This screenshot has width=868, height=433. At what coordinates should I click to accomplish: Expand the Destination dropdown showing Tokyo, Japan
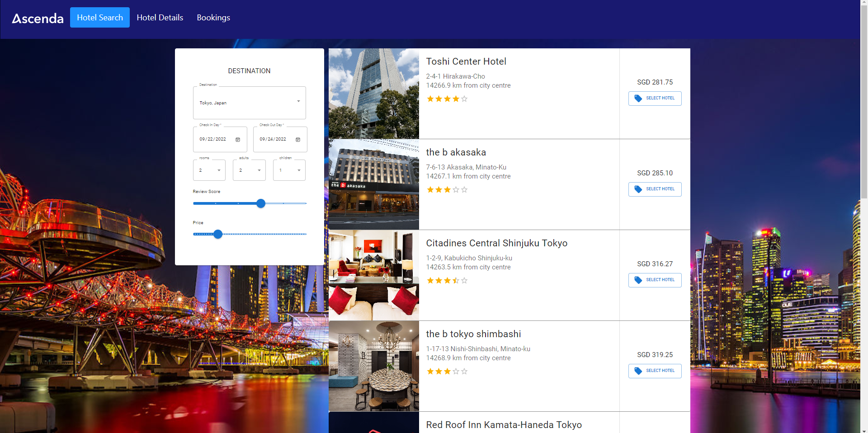click(x=250, y=103)
